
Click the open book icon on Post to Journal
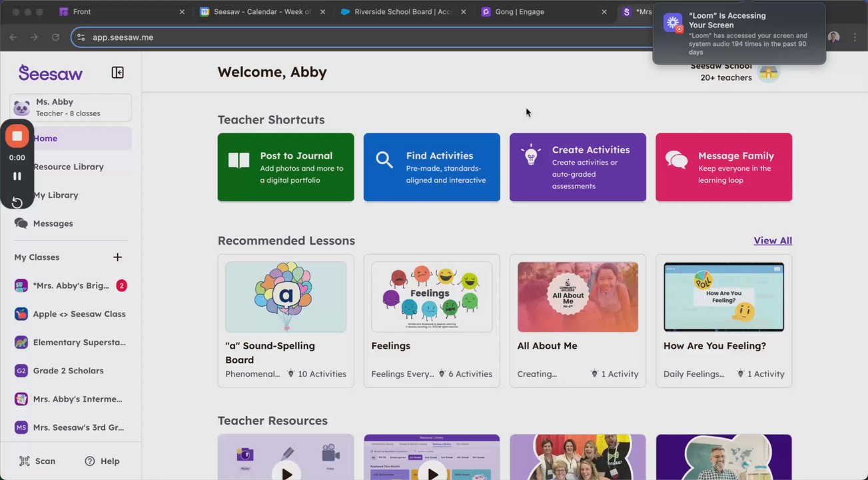[x=238, y=160]
